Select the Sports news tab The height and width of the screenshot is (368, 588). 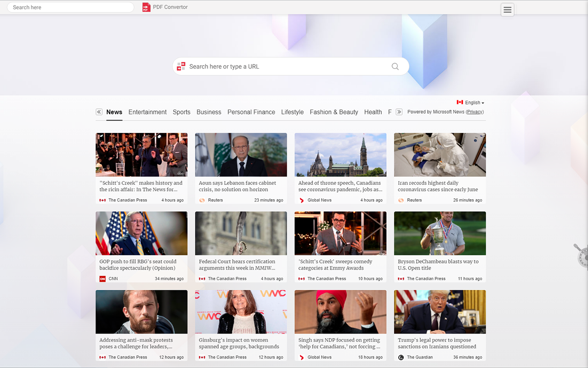click(x=181, y=112)
